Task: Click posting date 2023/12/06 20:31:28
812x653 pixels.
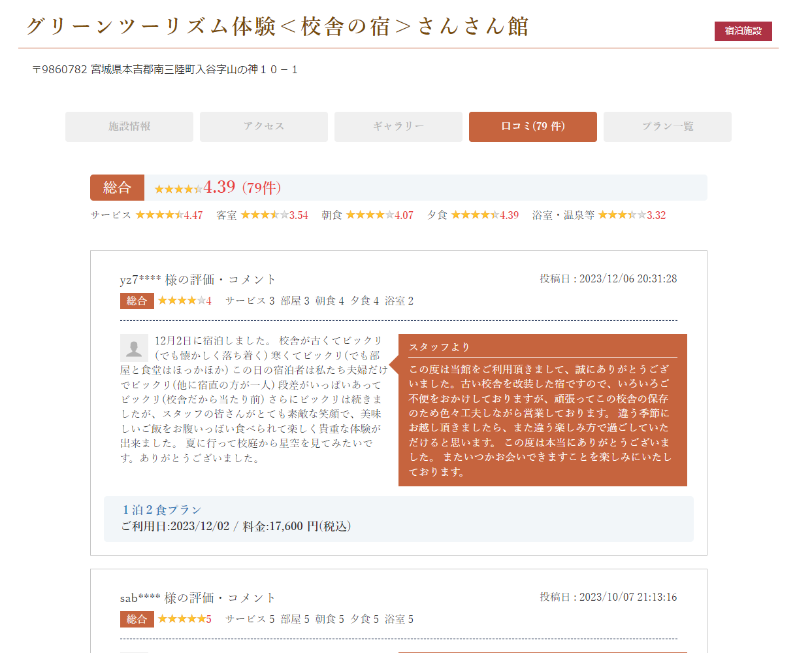Action: [x=608, y=279]
